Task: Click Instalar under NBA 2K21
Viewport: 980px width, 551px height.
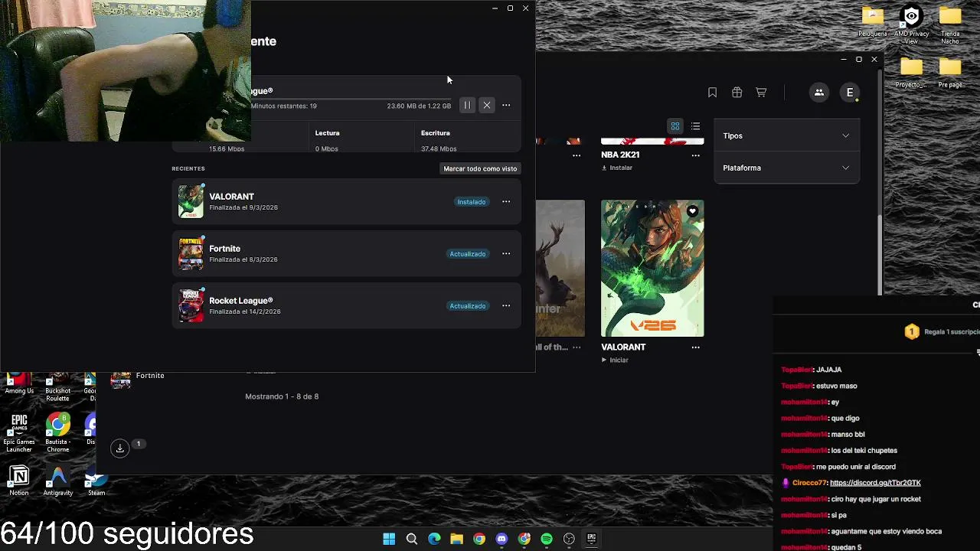Action: [617, 168]
